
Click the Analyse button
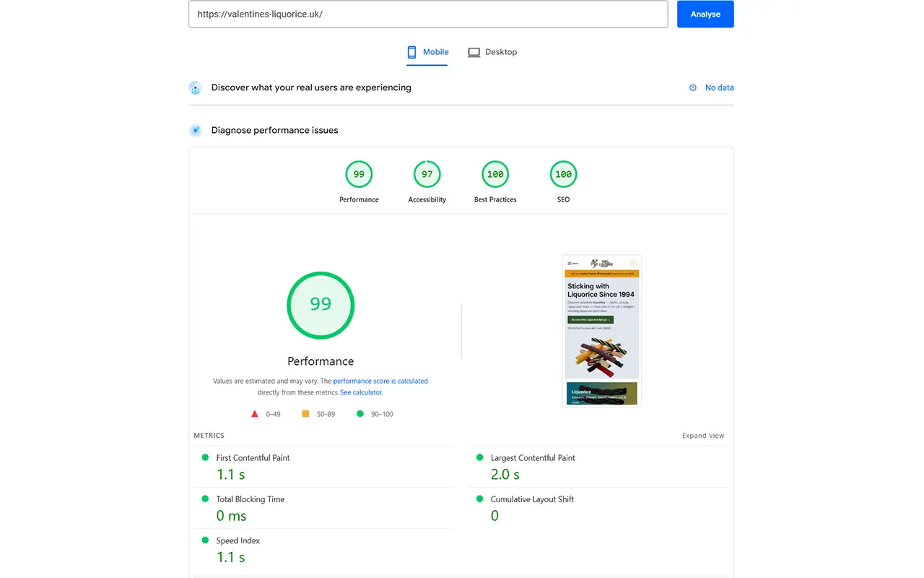point(705,14)
